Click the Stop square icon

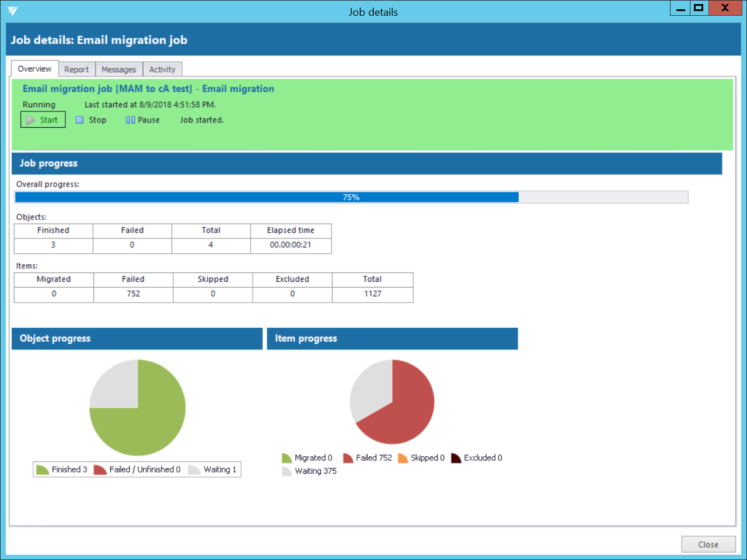point(80,120)
